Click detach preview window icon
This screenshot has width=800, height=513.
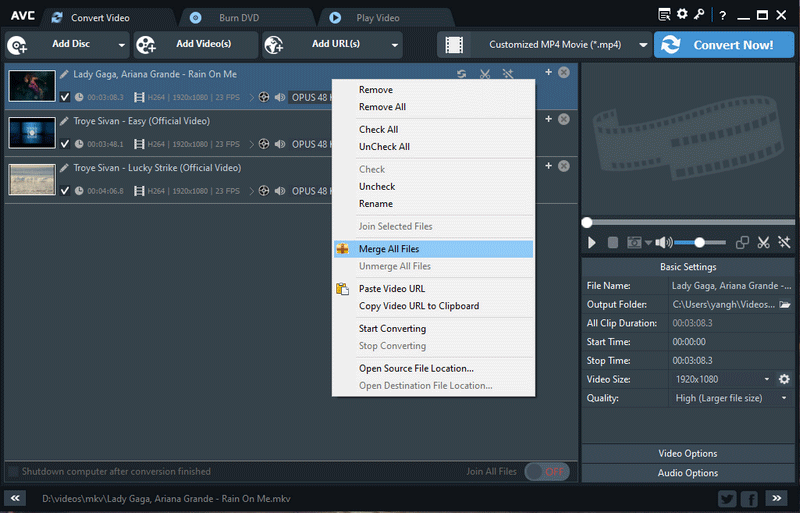(x=742, y=242)
